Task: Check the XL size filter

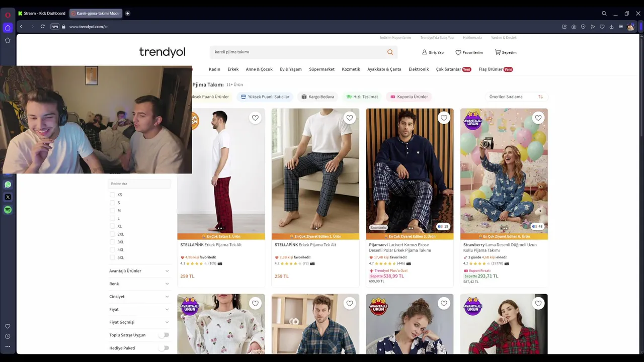Action: click(x=112, y=226)
